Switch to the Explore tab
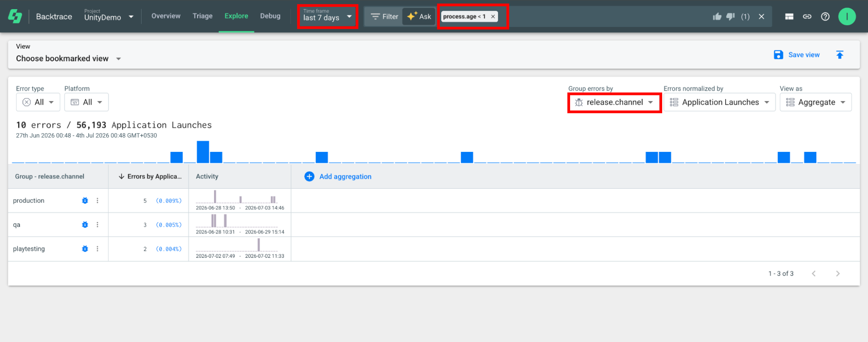The width and height of the screenshot is (868, 342). [x=236, y=16]
